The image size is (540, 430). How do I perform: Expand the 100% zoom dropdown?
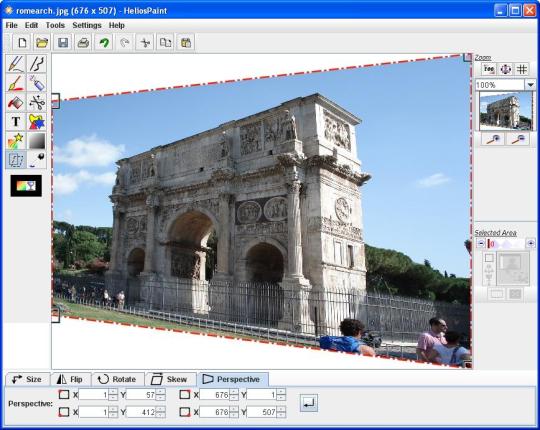pos(530,85)
